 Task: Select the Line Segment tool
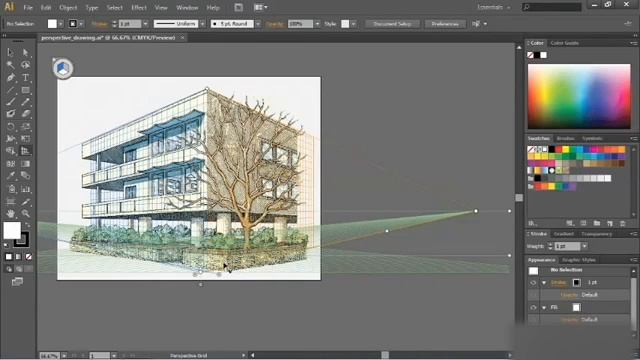pyautogui.click(x=11, y=90)
